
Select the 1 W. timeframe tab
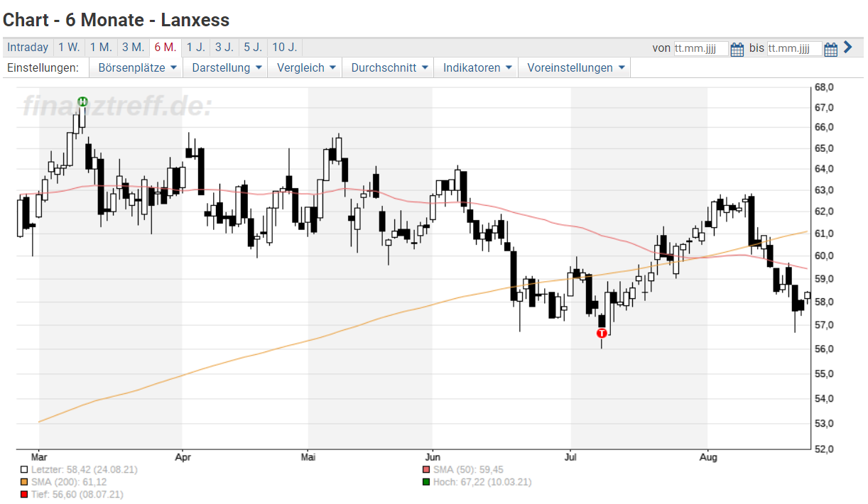pyautogui.click(x=69, y=48)
